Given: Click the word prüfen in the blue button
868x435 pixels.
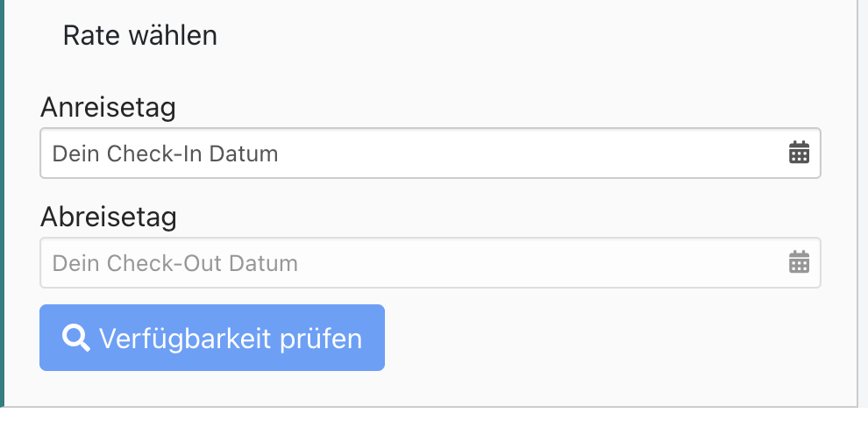Looking at the screenshot, I should [323, 339].
